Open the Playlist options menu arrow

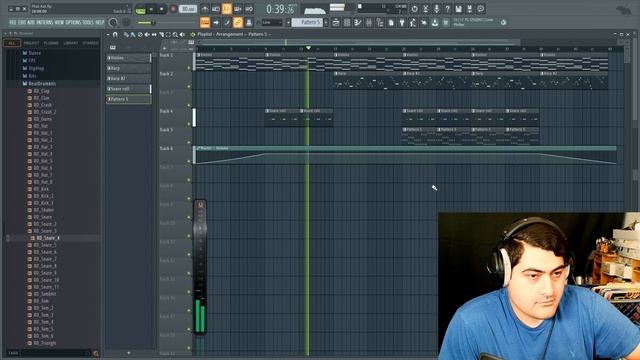point(108,35)
